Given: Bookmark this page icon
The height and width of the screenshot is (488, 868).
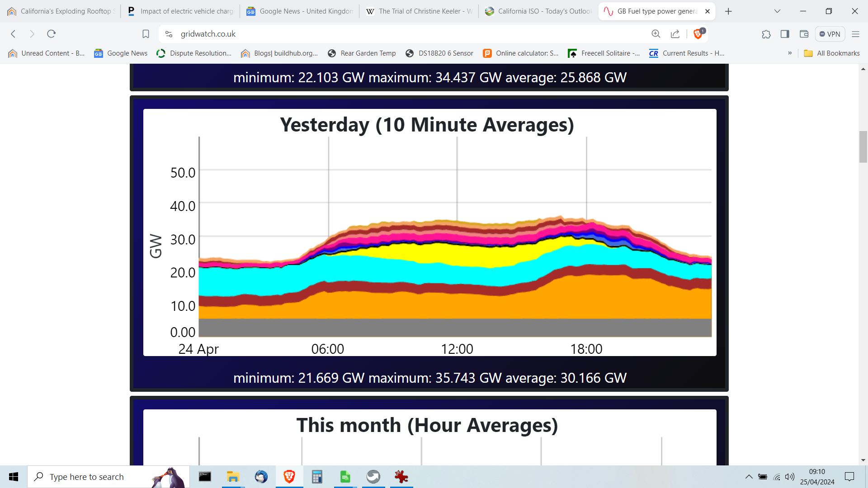Looking at the screenshot, I should pyautogui.click(x=146, y=34).
